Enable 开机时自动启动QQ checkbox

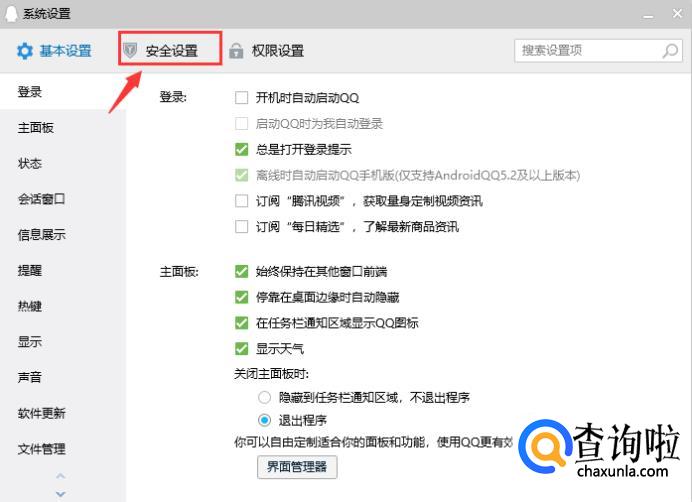[x=241, y=98]
